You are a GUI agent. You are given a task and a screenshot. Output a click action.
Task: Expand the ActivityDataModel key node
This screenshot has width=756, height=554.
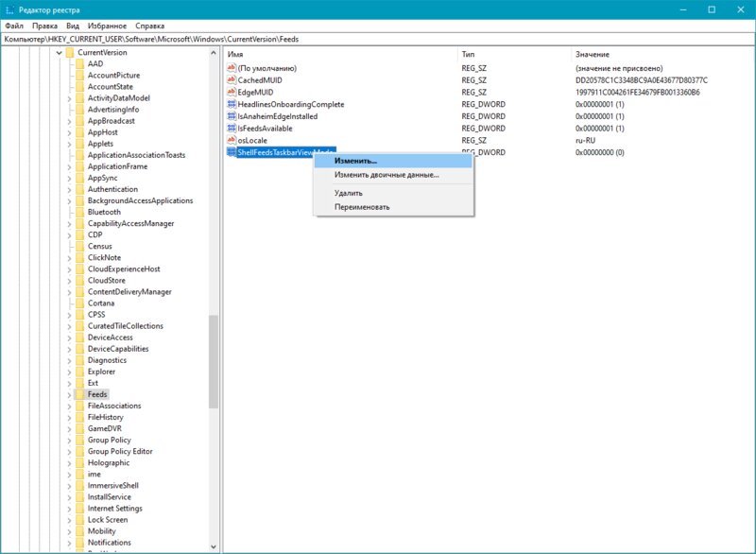[69, 99]
